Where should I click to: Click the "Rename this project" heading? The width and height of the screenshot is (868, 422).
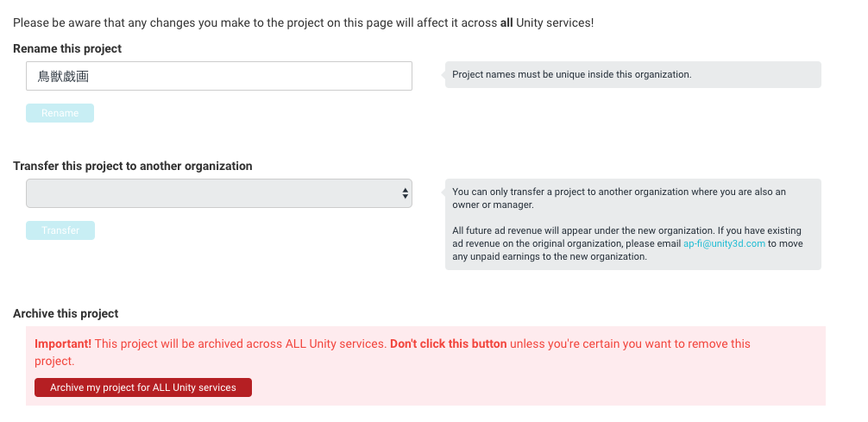(67, 48)
